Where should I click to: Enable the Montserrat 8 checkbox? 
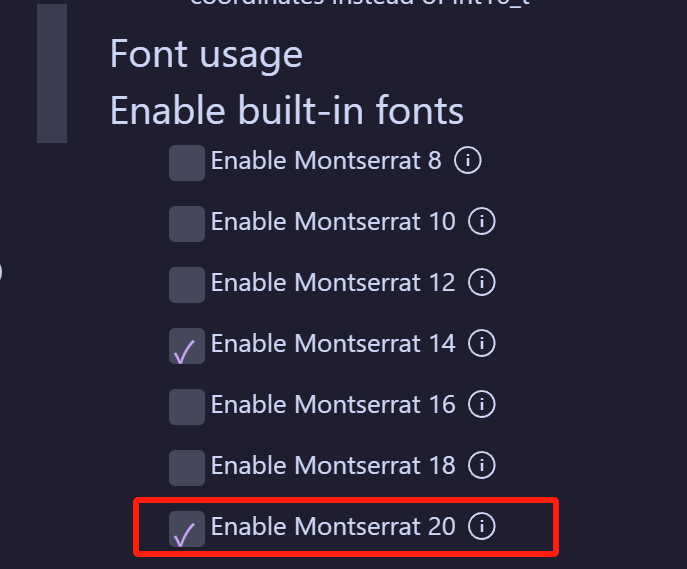click(x=187, y=162)
